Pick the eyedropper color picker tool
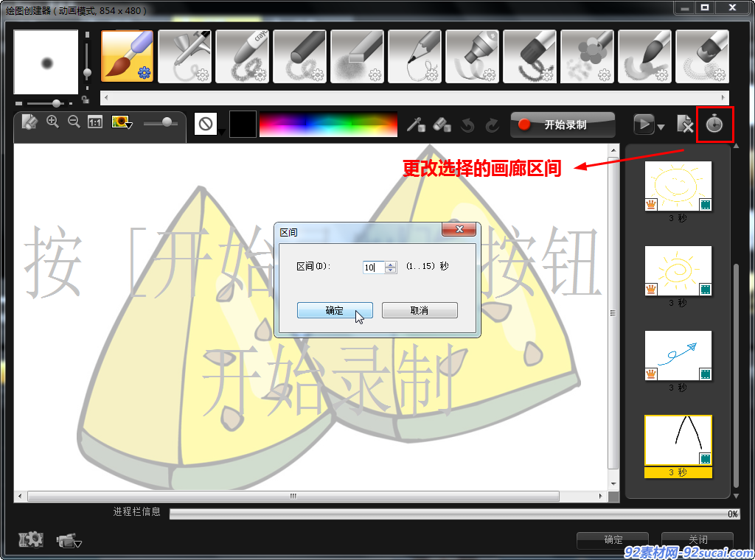Image resolution: width=755 pixels, height=560 pixels. 415,125
